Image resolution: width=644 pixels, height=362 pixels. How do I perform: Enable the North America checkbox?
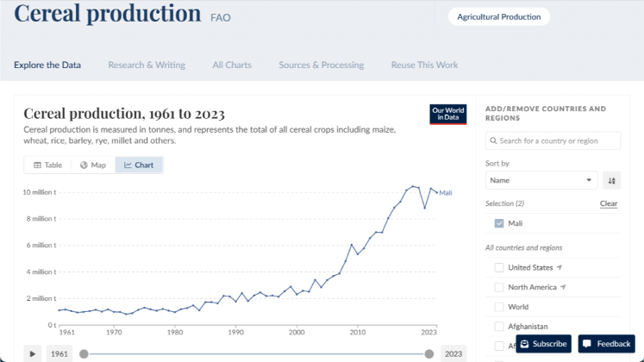499,287
